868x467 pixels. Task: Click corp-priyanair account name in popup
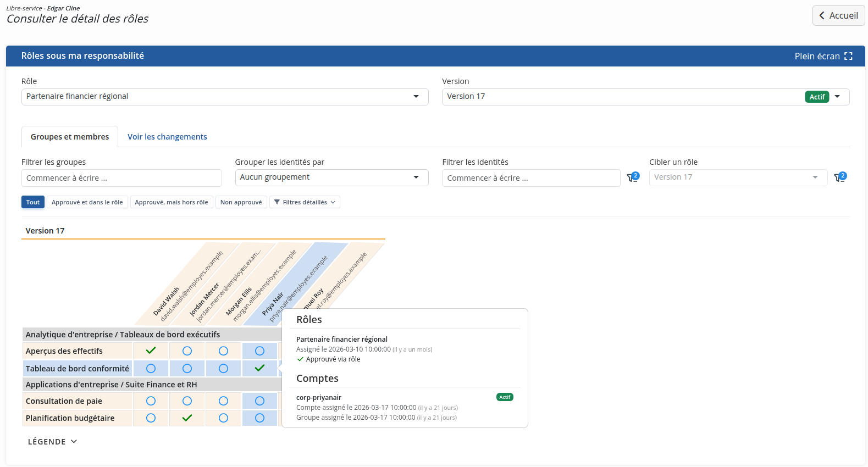click(319, 398)
